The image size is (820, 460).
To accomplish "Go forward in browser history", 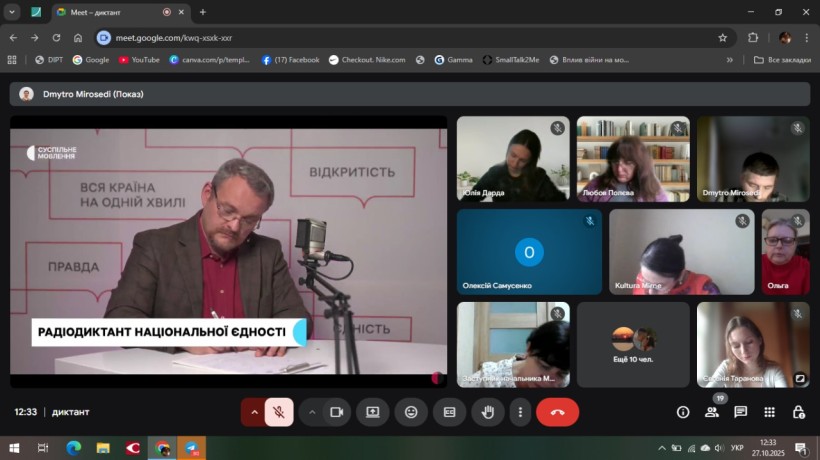I will (x=35, y=38).
